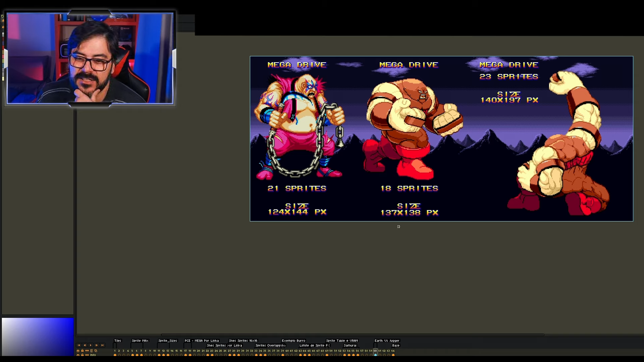Go to frame 17 header
This screenshot has height=362, width=644.
pyautogui.click(x=185, y=351)
